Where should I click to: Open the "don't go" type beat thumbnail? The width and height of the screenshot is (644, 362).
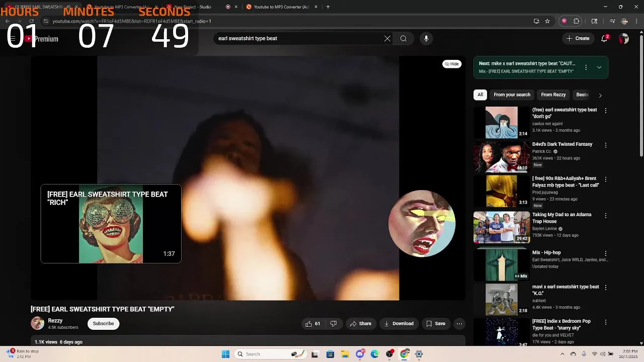pos(501,122)
